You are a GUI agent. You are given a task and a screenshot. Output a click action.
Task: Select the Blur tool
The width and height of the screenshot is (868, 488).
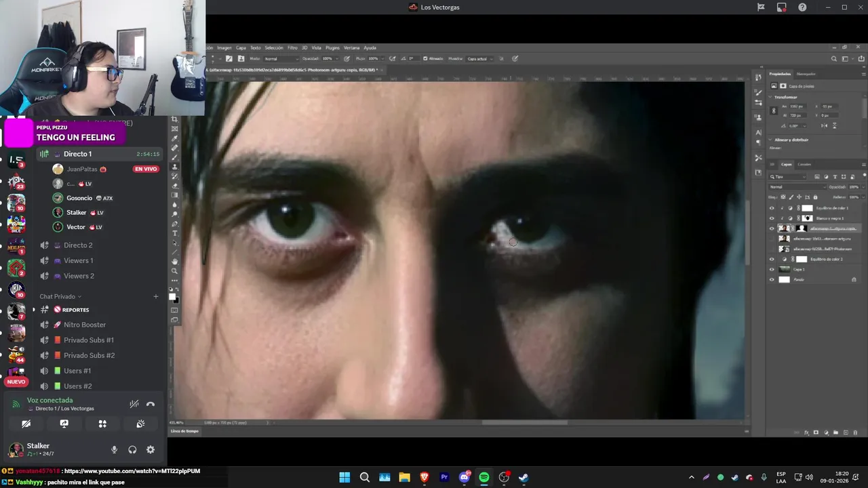tap(175, 205)
